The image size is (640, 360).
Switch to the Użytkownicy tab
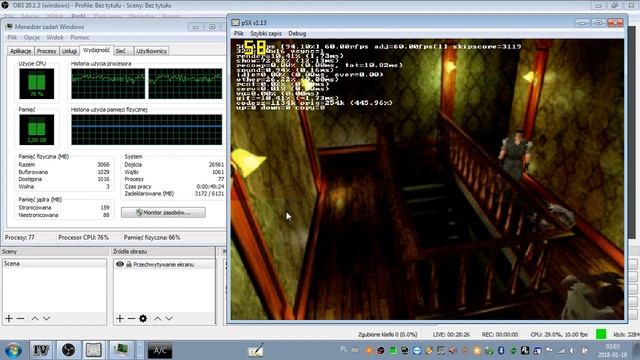(x=151, y=51)
